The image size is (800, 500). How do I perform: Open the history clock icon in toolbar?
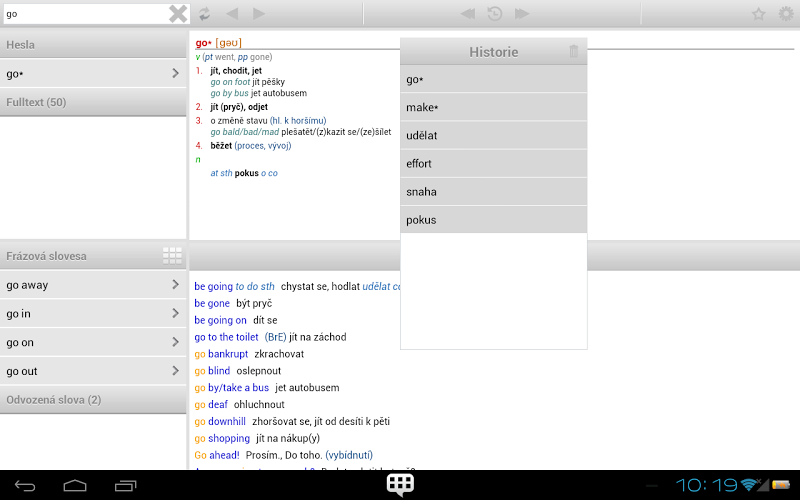pos(495,14)
